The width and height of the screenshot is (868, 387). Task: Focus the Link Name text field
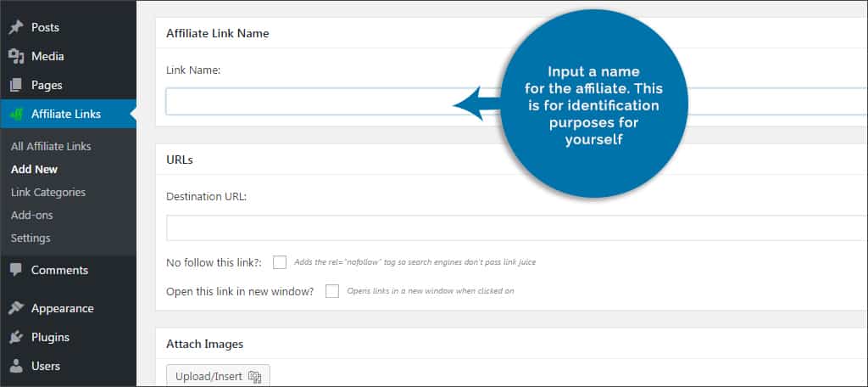(x=322, y=101)
